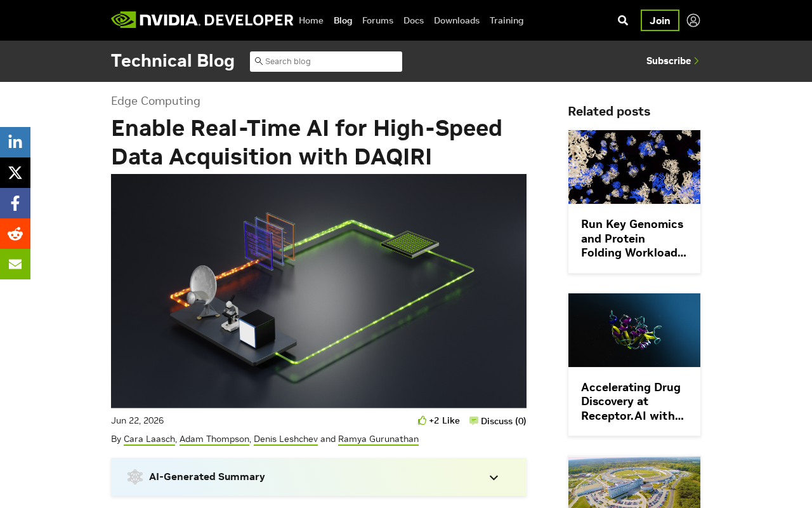Click the 'Jun 22, 2026' date text

click(137, 420)
